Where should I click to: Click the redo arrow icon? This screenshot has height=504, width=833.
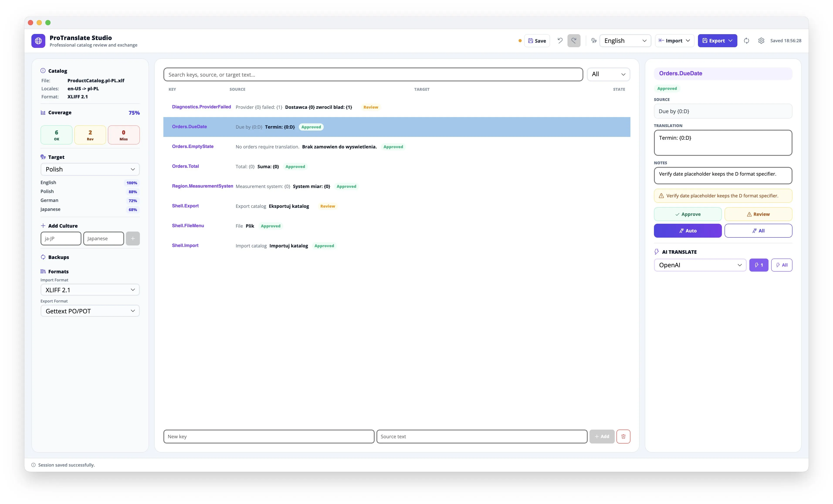tap(574, 40)
